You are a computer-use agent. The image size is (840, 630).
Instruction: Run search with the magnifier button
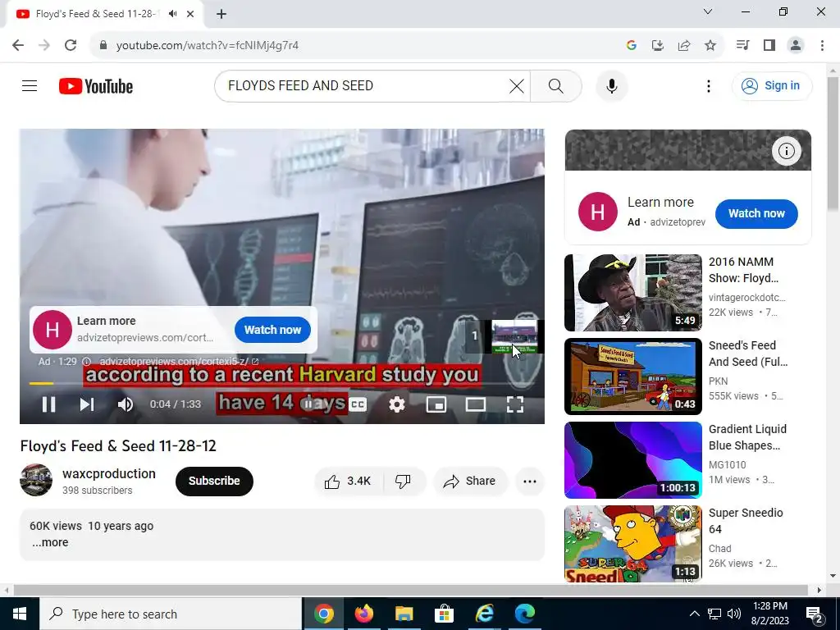[x=556, y=85]
